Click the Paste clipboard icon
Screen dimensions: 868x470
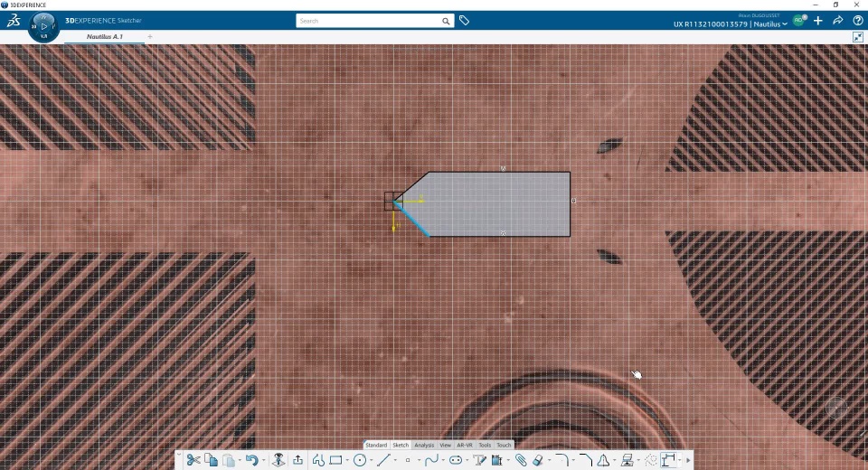(229, 461)
